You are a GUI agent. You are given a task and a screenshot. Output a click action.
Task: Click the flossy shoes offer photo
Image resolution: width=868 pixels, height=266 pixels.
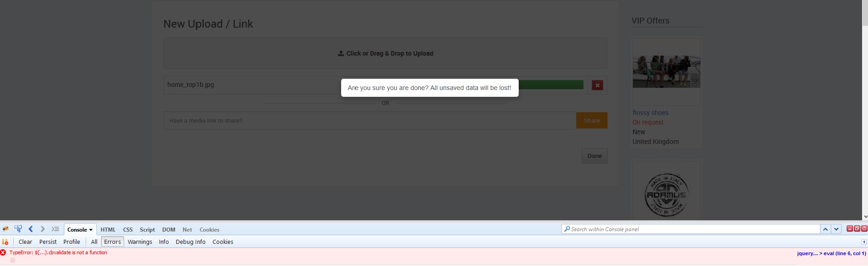tap(666, 71)
